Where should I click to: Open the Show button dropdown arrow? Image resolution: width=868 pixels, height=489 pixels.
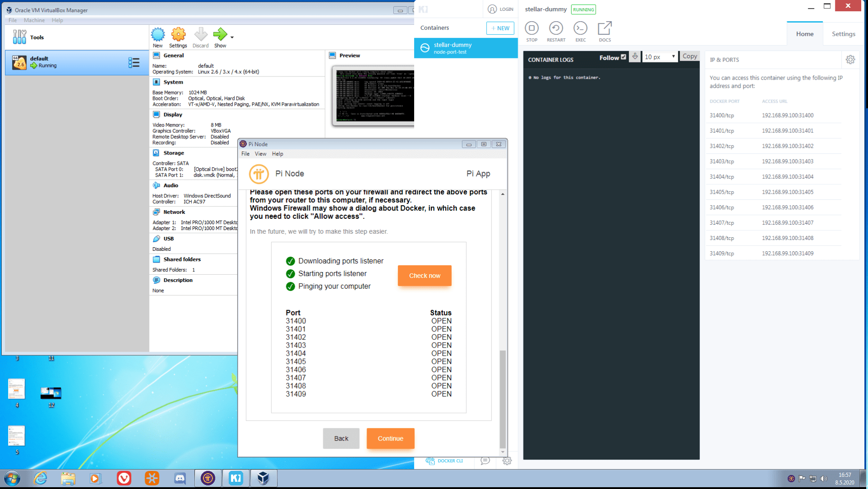point(232,38)
